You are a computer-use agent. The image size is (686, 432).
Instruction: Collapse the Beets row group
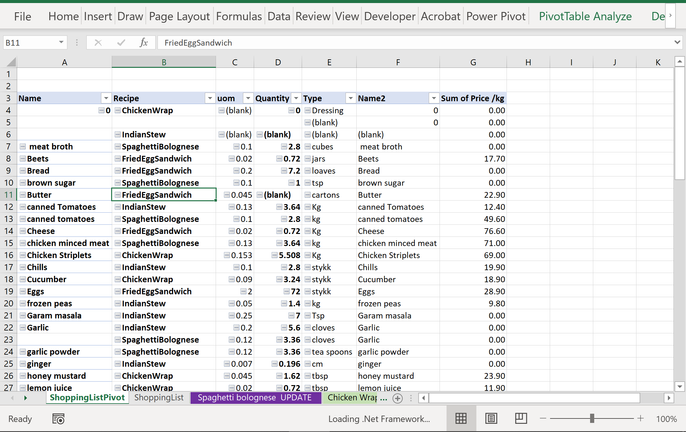(x=21, y=158)
